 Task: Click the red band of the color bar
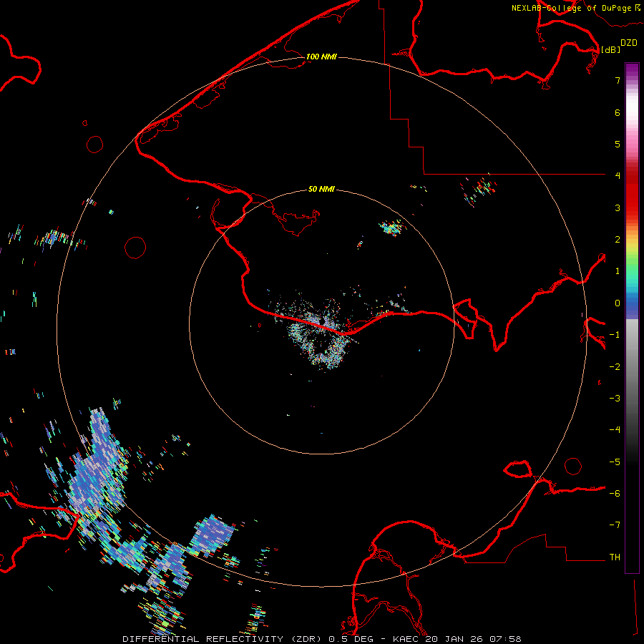(x=632, y=193)
